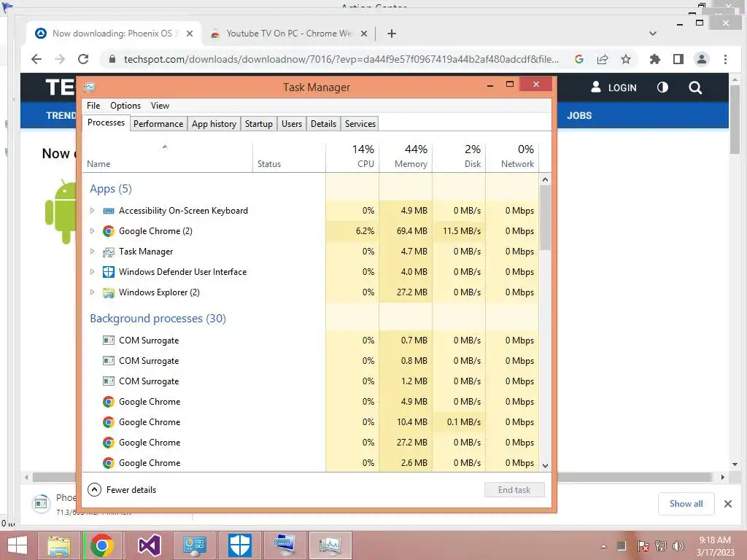Click Google icon in Chrome address bar

click(x=579, y=59)
